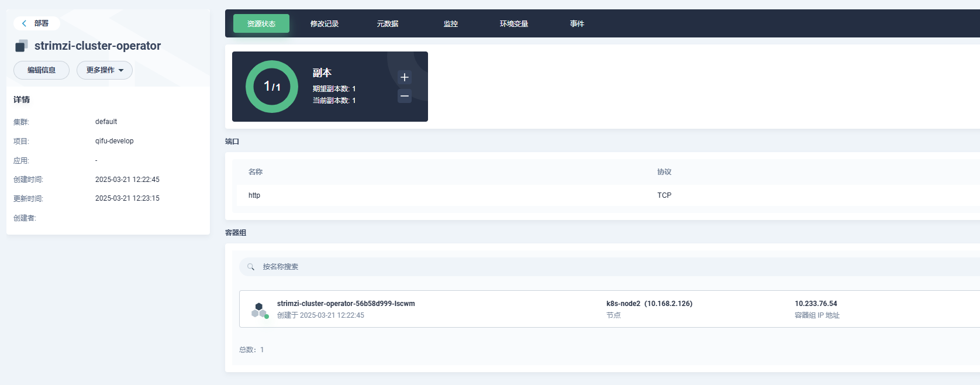Click the 创建于 2025-03-21 12:22:45 pod text
The height and width of the screenshot is (385, 980).
tap(320, 315)
